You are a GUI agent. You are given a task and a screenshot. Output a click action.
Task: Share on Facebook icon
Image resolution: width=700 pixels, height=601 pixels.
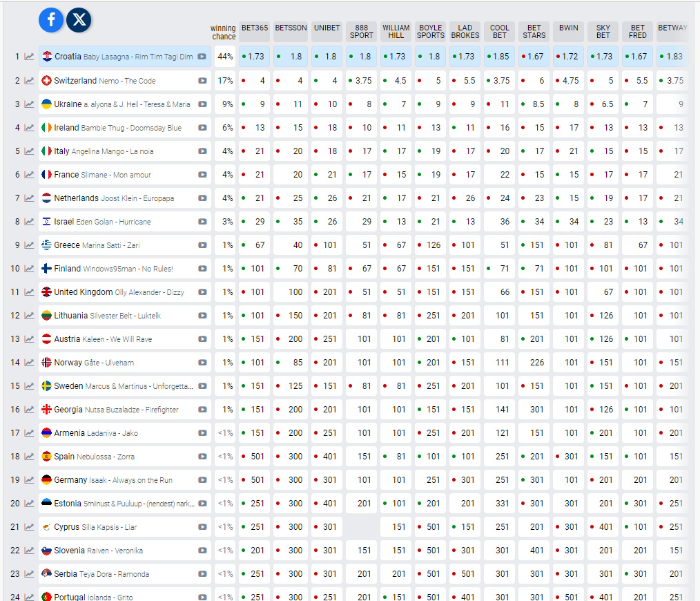click(51, 19)
